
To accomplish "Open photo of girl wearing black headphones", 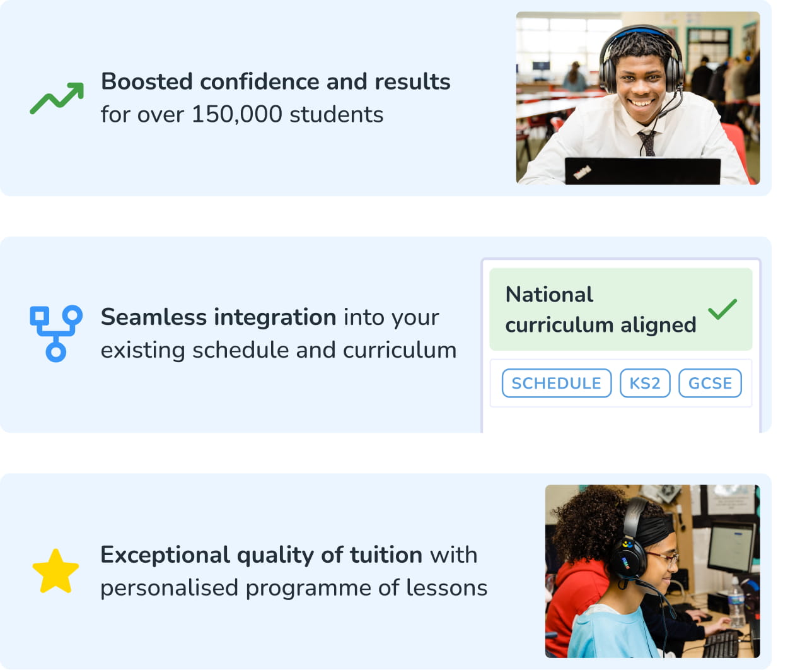I will tap(652, 571).
